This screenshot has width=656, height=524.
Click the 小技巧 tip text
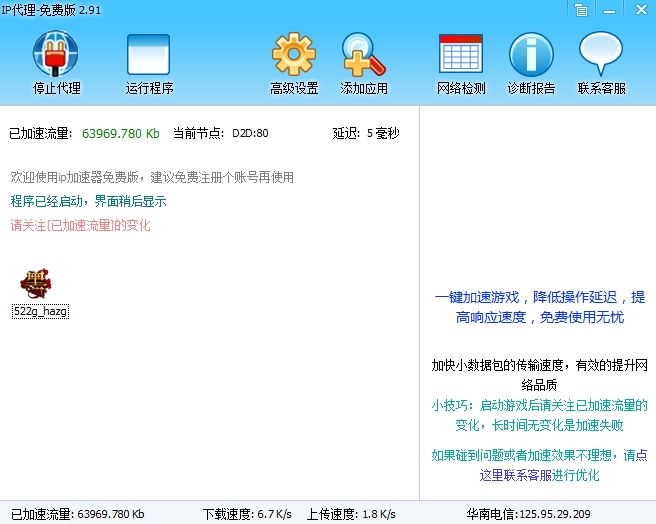[539, 415]
